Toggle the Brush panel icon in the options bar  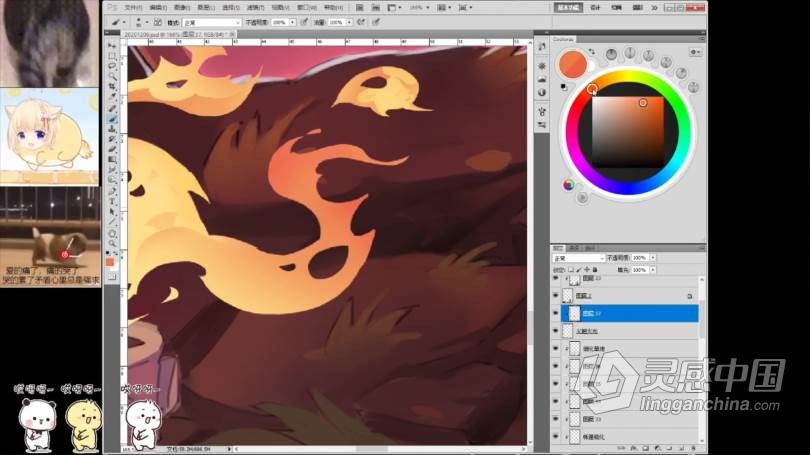(x=158, y=23)
